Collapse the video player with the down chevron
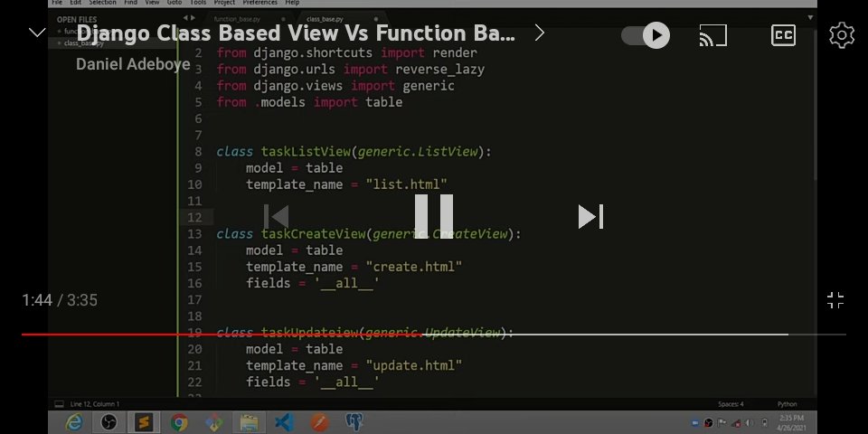This screenshot has width=868, height=434. click(x=37, y=33)
